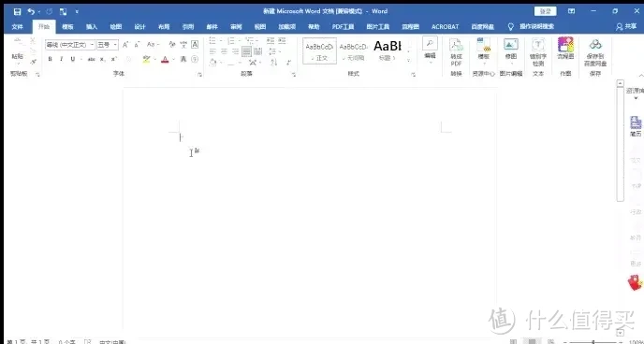644x344 pixels.
Task: Open the undo history dropdown arrow
Action: tap(39, 12)
